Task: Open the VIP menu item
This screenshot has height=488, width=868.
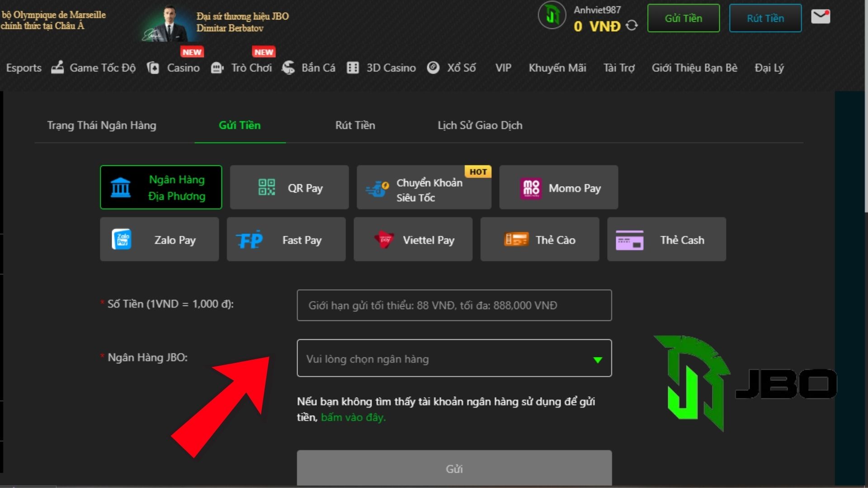Action: pyautogui.click(x=503, y=68)
